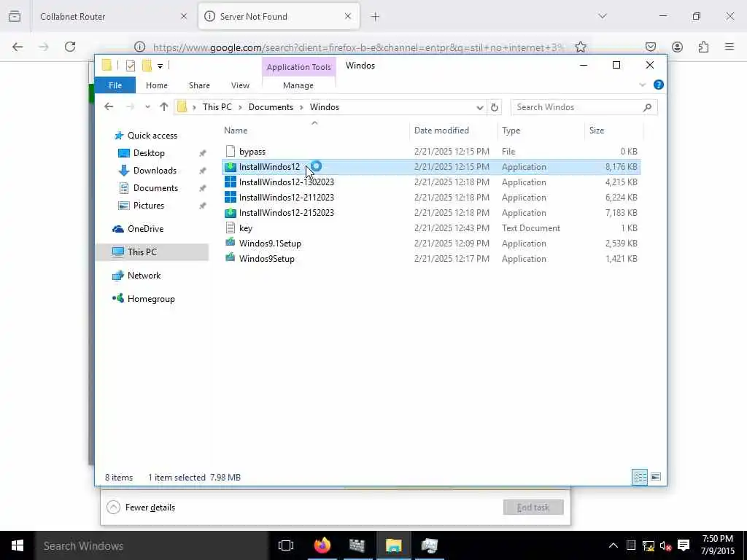The image size is (747, 560).
Task: Close the Server Not Found tab
Action: (x=348, y=16)
